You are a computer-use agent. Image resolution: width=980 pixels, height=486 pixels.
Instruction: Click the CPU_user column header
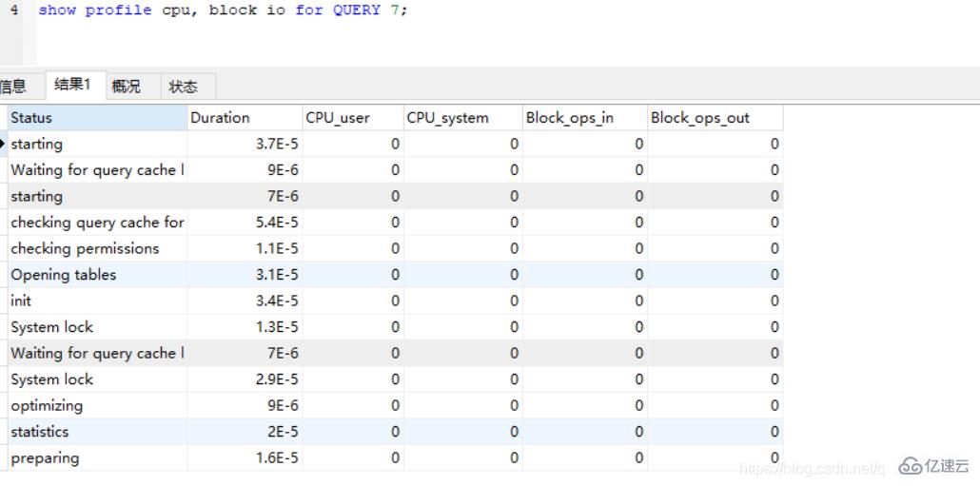[x=352, y=117]
